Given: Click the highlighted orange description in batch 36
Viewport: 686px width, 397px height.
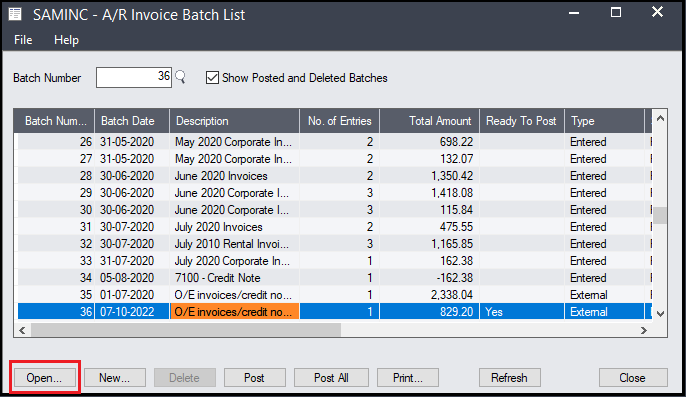Looking at the screenshot, I should [x=234, y=312].
